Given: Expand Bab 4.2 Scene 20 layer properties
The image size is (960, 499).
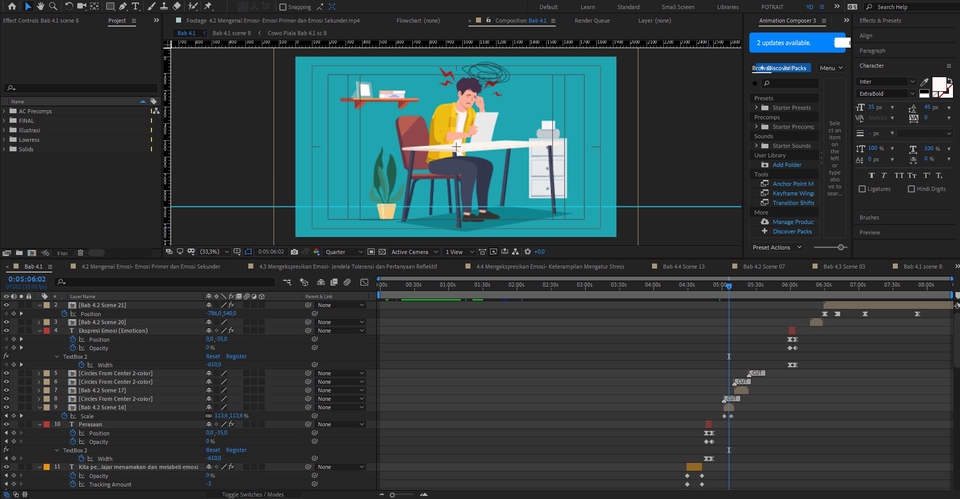Looking at the screenshot, I should (40, 322).
